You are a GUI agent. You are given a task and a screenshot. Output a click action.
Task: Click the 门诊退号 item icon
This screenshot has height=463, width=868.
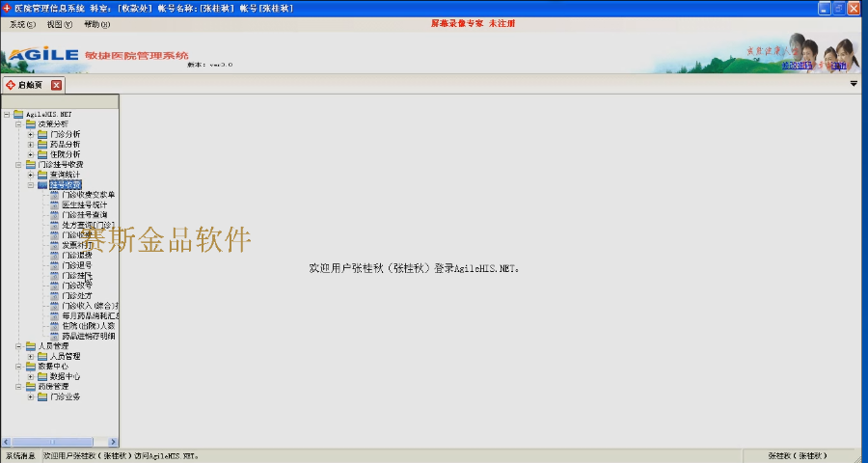54,265
